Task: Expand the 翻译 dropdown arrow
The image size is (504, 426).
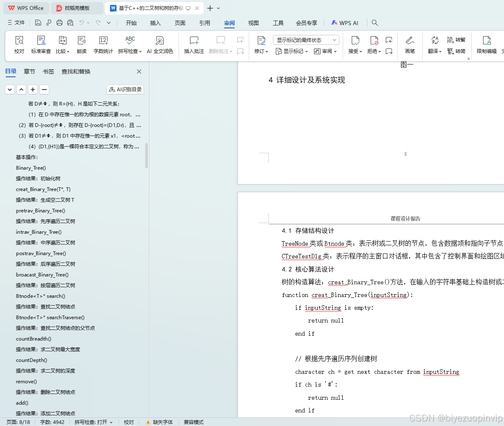Action: [x=440, y=52]
